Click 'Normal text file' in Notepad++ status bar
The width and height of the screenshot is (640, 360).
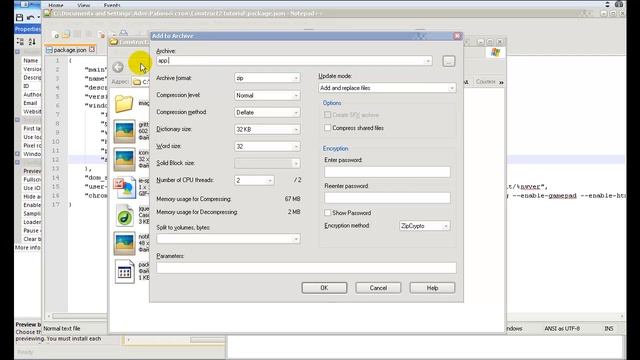pyautogui.click(x=62, y=328)
